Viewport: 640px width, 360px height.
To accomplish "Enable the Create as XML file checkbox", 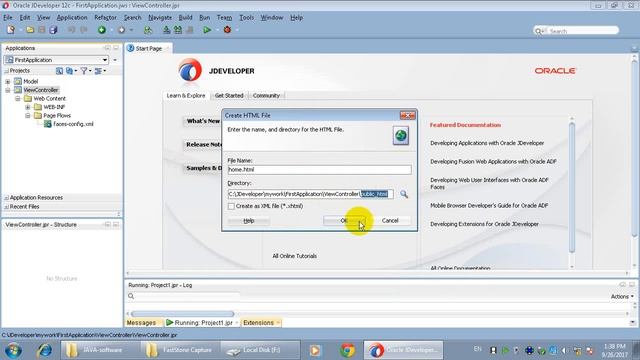I will click(x=231, y=207).
